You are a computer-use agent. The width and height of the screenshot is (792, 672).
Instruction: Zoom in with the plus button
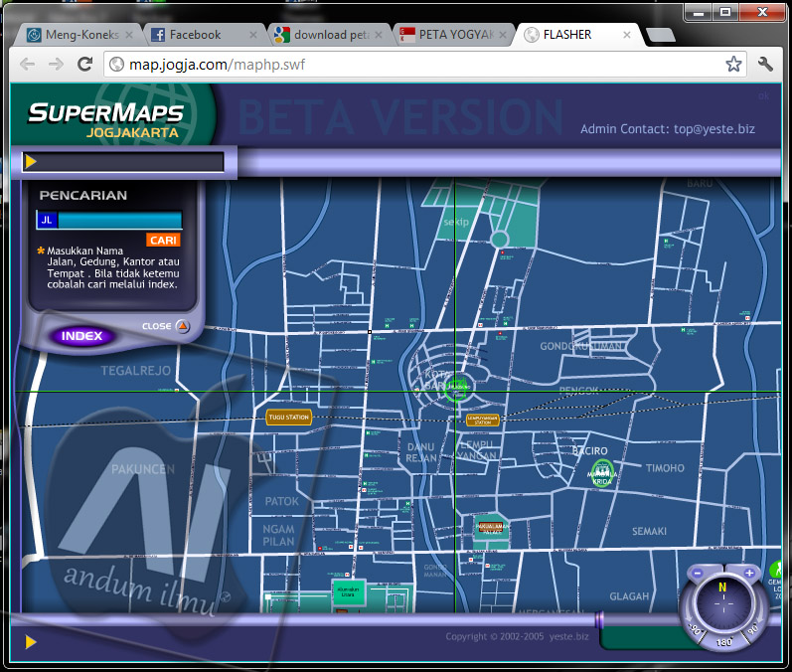coord(749,573)
